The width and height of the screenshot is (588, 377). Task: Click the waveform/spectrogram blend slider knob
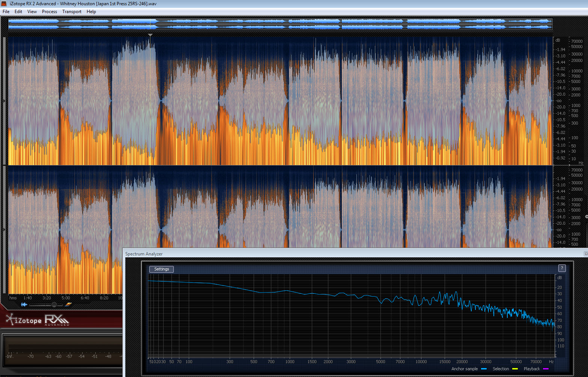54,305
